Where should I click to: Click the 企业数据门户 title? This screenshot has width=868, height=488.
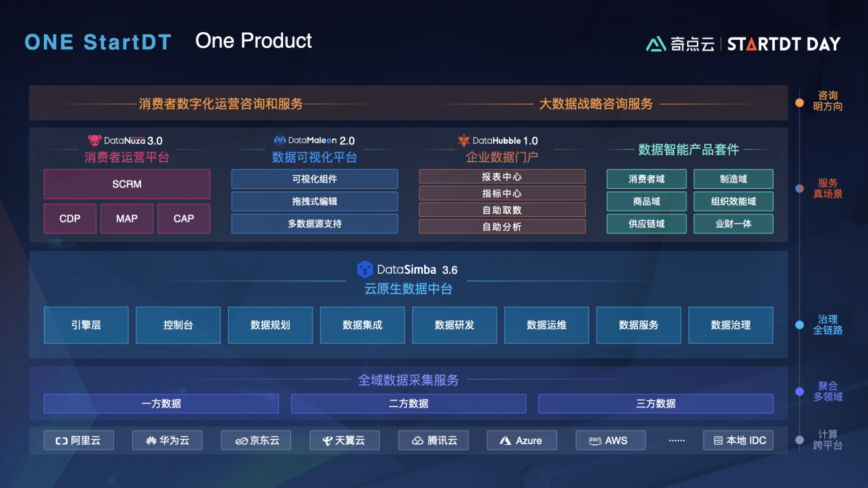502,157
